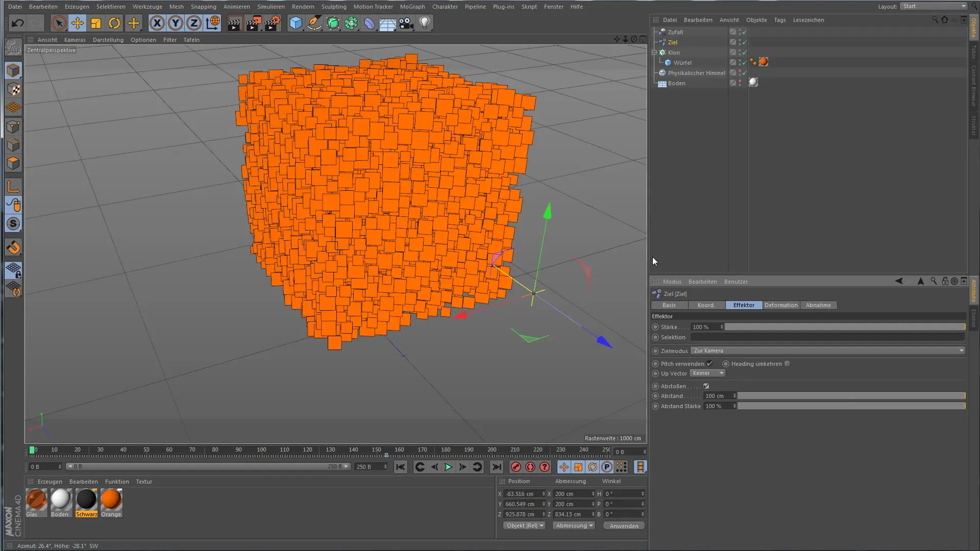Render the current view with clapperboard icon

[235, 23]
